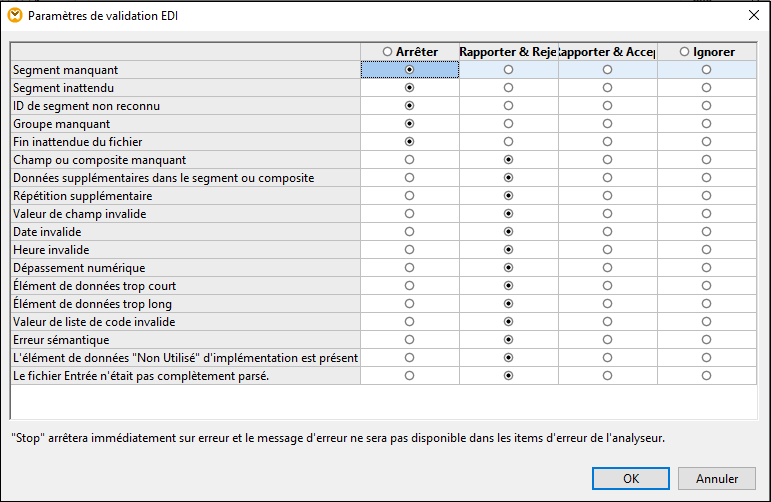Set Groupe manquant to Arrêter

click(x=409, y=124)
